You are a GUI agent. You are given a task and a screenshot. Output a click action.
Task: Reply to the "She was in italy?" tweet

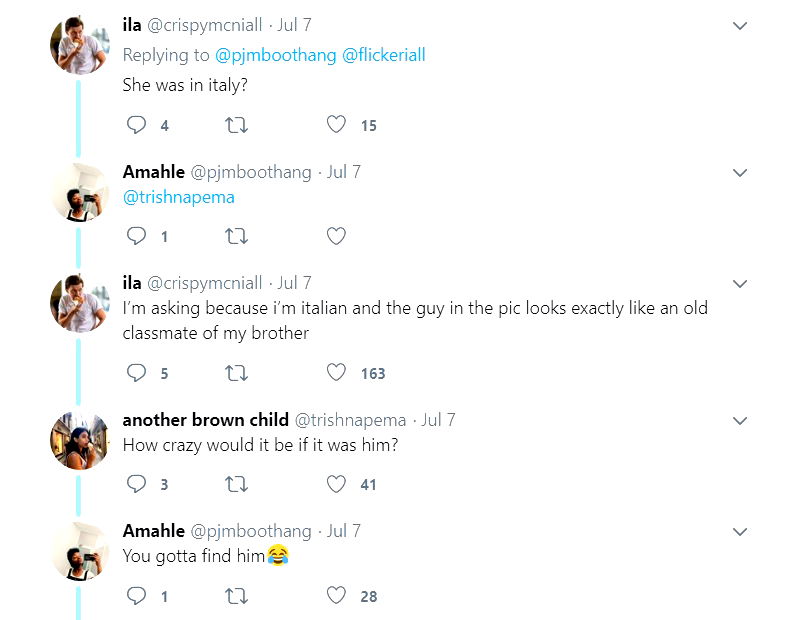point(137,125)
